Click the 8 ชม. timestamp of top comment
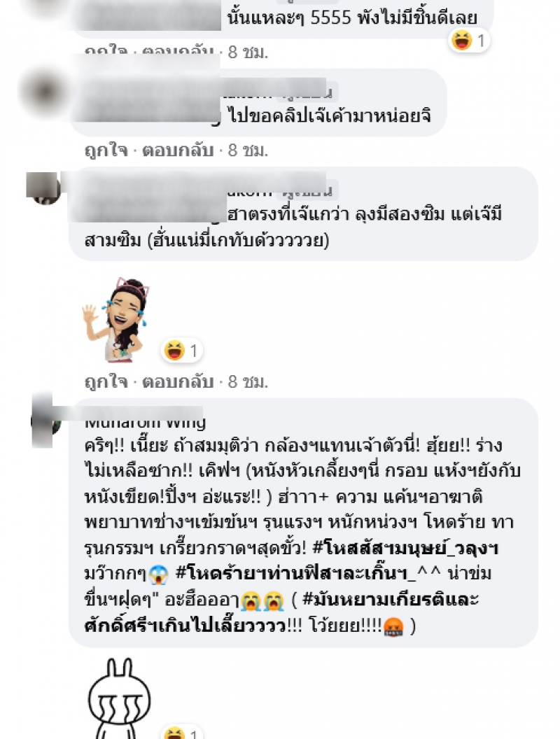Image resolution: width=560 pixels, height=739 pixels. 248,51
